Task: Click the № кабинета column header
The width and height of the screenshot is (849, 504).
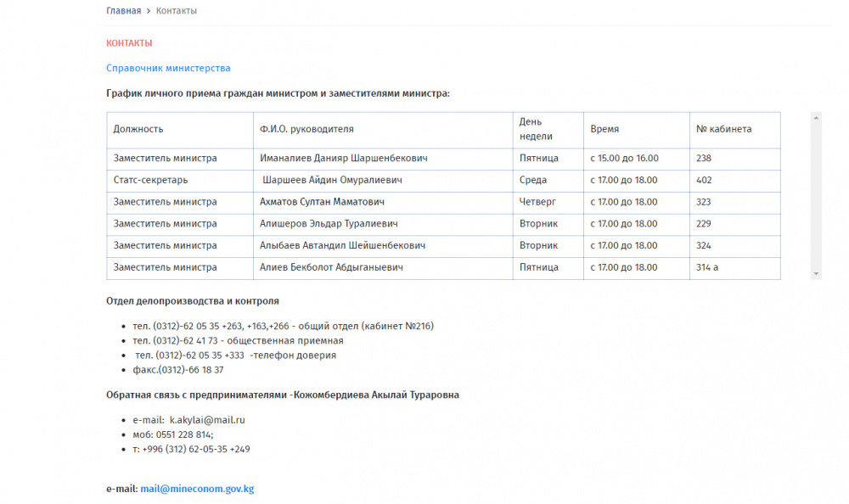Action: tap(723, 129)
